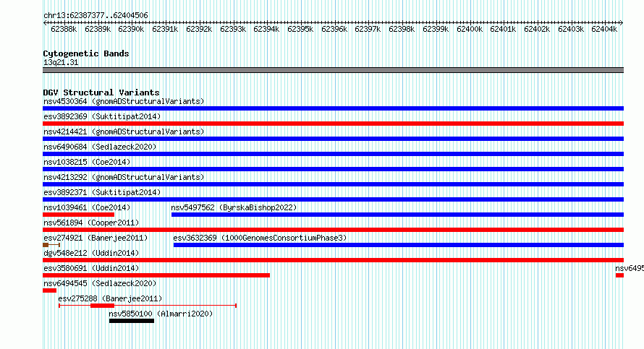Viewport: 644px width, 349px height.
Task: Click the 62402k ruler position
Action: point(537,29)
